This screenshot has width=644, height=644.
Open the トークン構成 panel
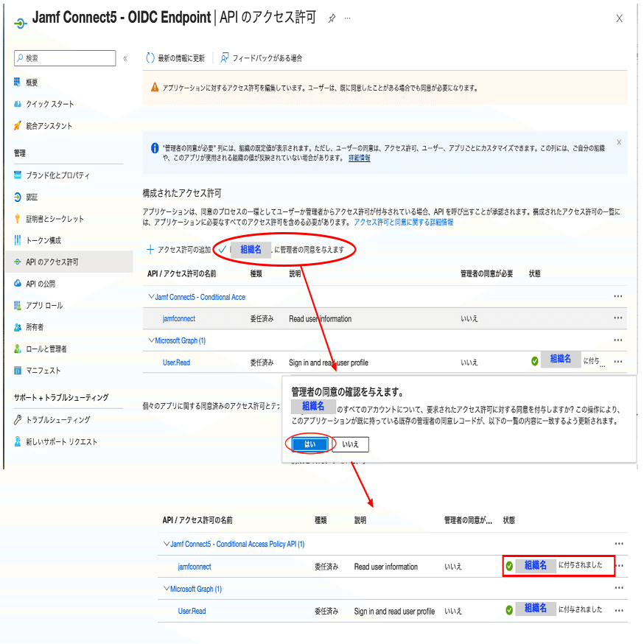click(39, 239)
